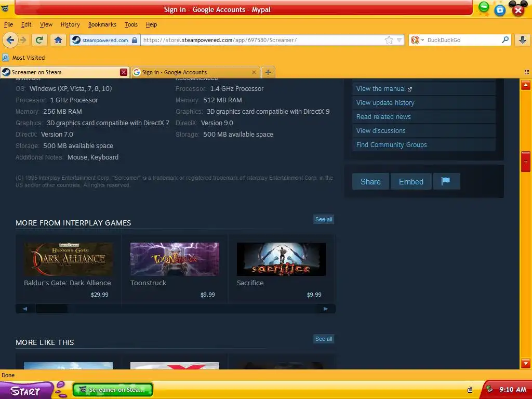Open the browser home page
The height and width of the screenshot is (399, 532).
point(58,40)
